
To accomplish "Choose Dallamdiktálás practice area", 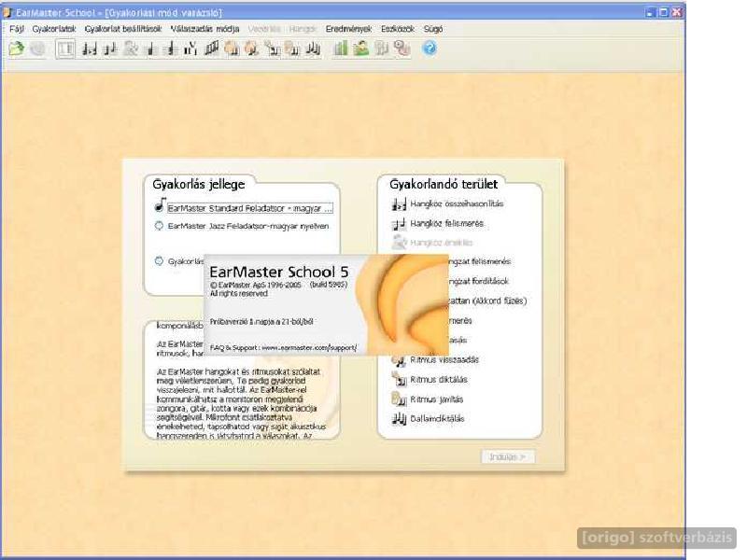I will point(428,418).
